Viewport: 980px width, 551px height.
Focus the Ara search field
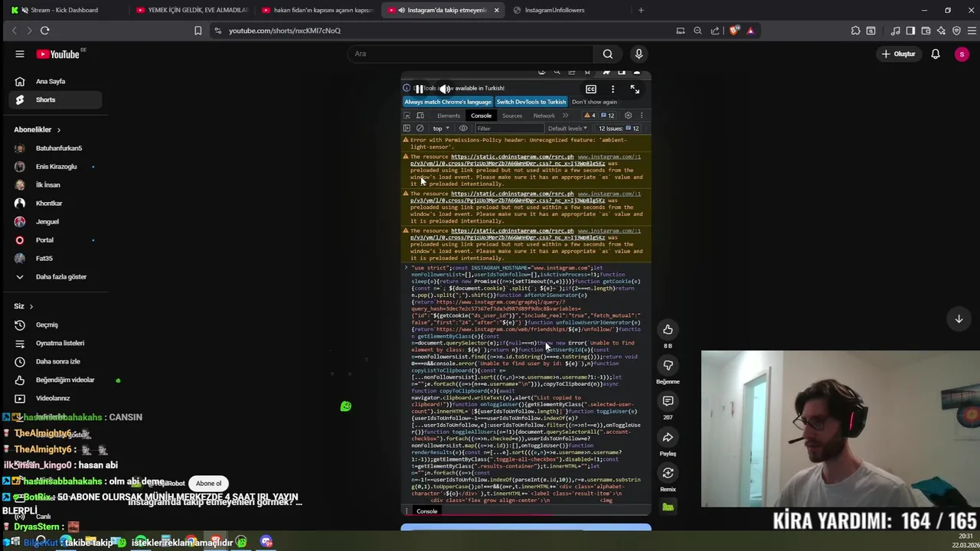point(470,54)
